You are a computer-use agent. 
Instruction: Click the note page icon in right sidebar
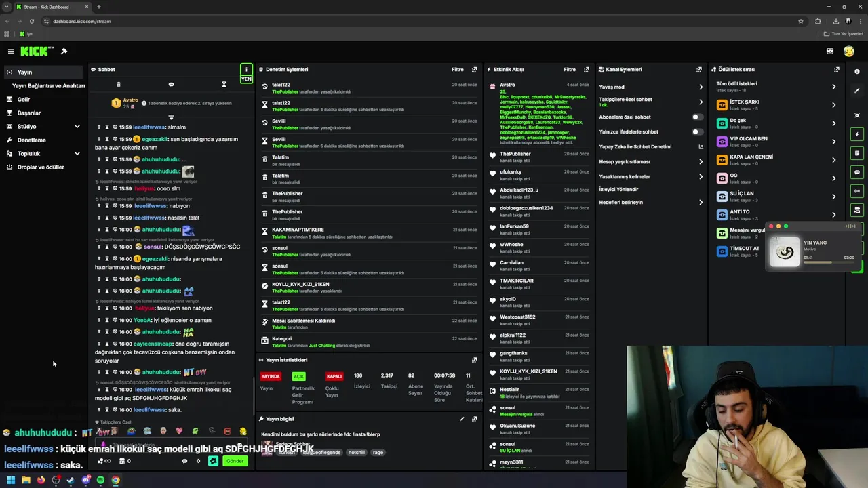click(x=857, y=153)
